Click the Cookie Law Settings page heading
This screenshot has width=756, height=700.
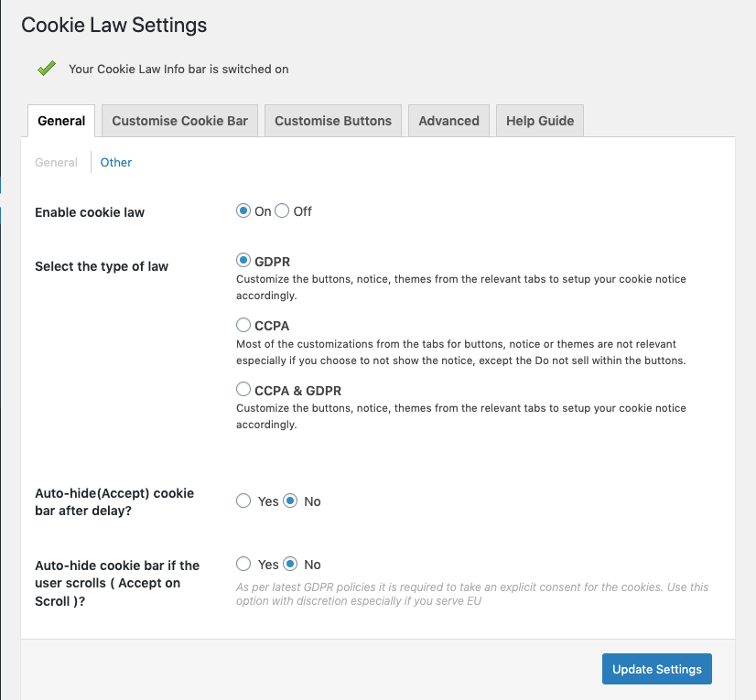(x=114, y=25)
